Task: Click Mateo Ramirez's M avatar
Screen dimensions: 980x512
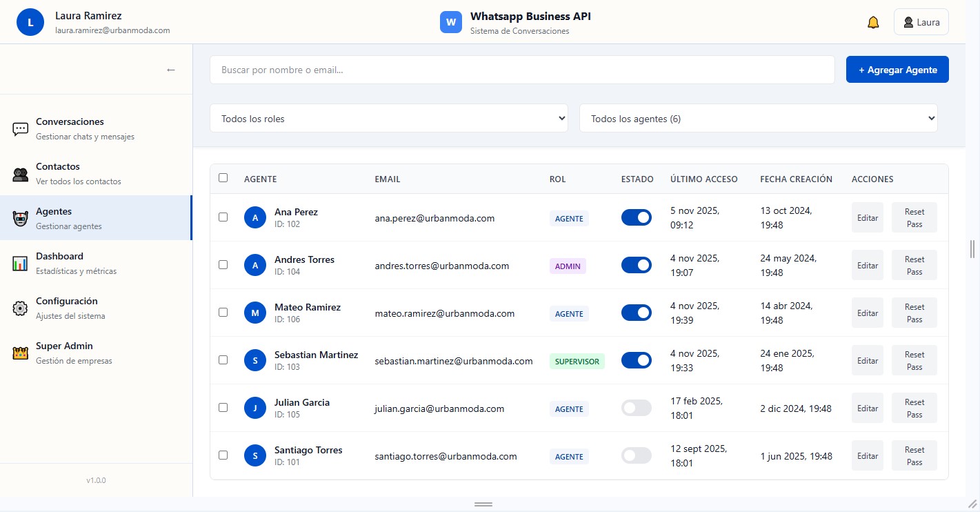Action: click(255, 313)
